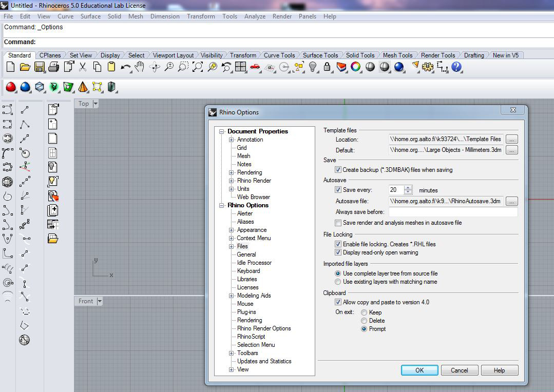
Task: Select Use existing layers with matching name
Action: point(338,282)
